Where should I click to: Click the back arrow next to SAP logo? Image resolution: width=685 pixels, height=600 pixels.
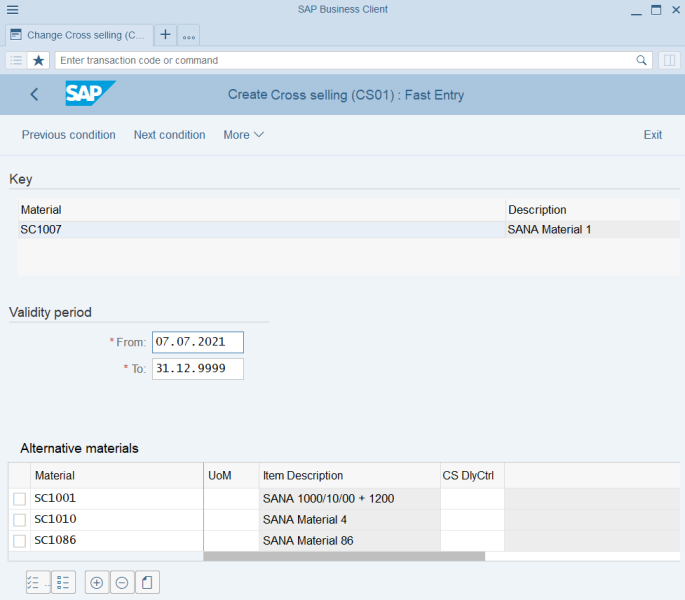[35, 94]
